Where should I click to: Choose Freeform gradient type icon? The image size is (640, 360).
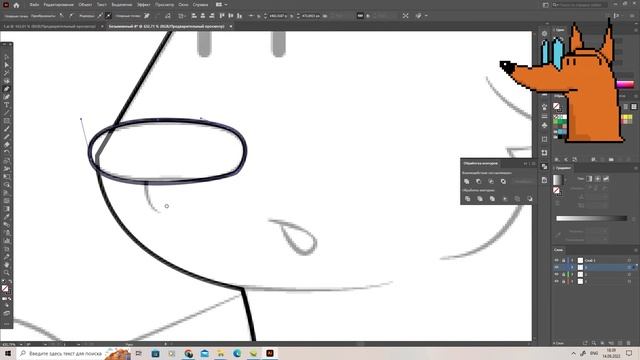(606, 179)
